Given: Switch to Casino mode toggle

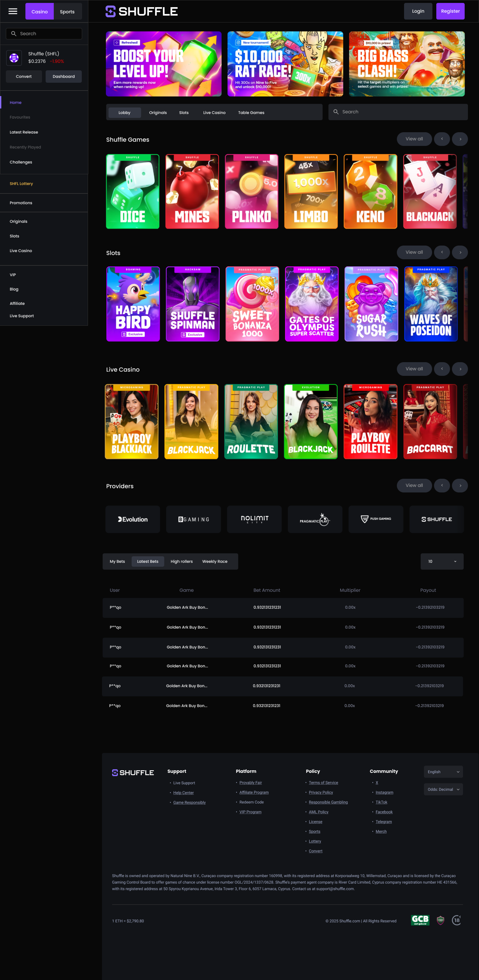Looking at the screenshot, I should [40, 11].
